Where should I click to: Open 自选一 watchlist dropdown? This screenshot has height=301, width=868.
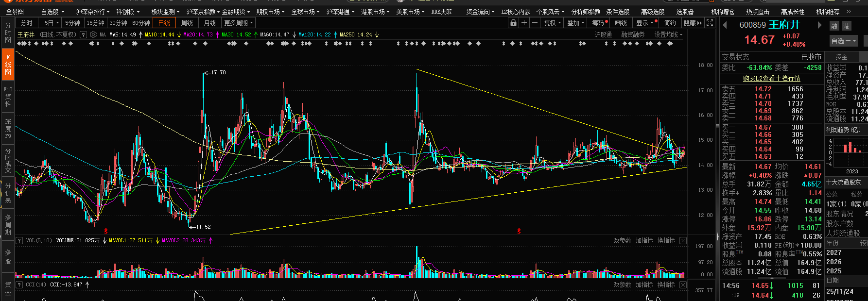coord(843,41)
